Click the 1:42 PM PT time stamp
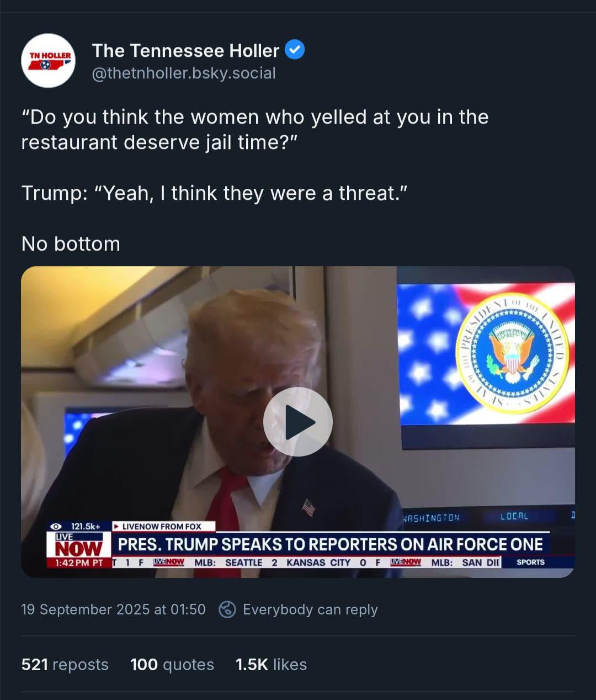The image size is (596, 700). [x=79, y=563]
